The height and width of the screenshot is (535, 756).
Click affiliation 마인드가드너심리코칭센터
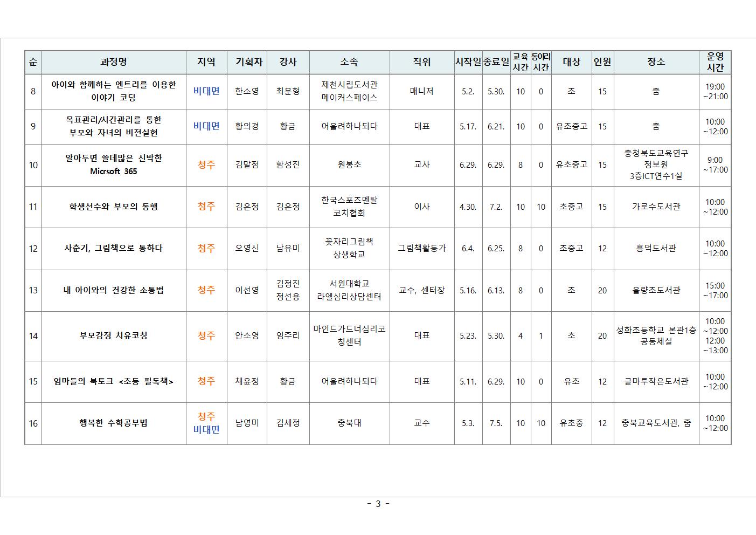(349, 335)
